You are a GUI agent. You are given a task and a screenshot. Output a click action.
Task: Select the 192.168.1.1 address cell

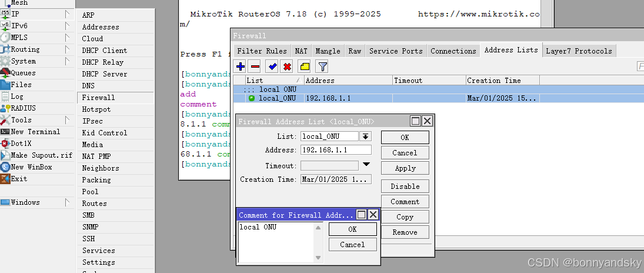pos(348,98)
